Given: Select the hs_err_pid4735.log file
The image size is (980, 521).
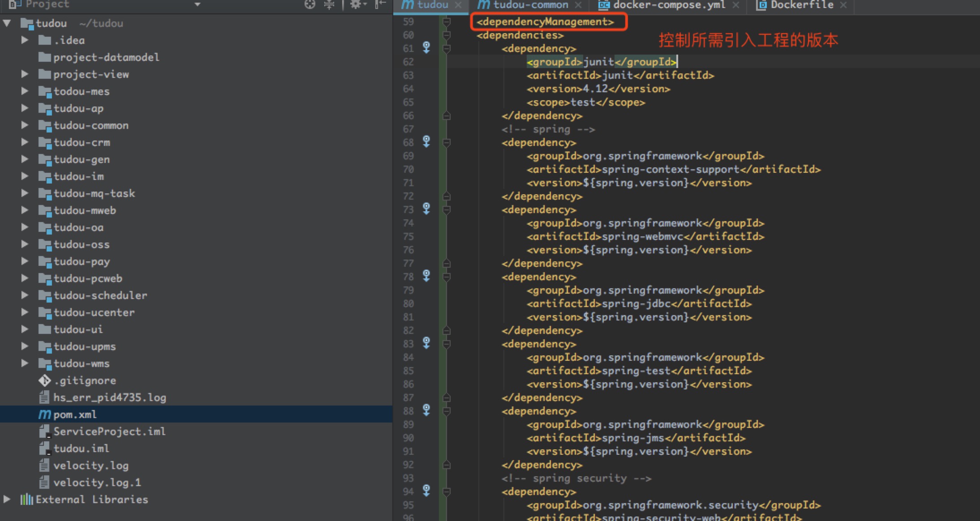Looking at the screenshot, I should (x=110, y=397).
